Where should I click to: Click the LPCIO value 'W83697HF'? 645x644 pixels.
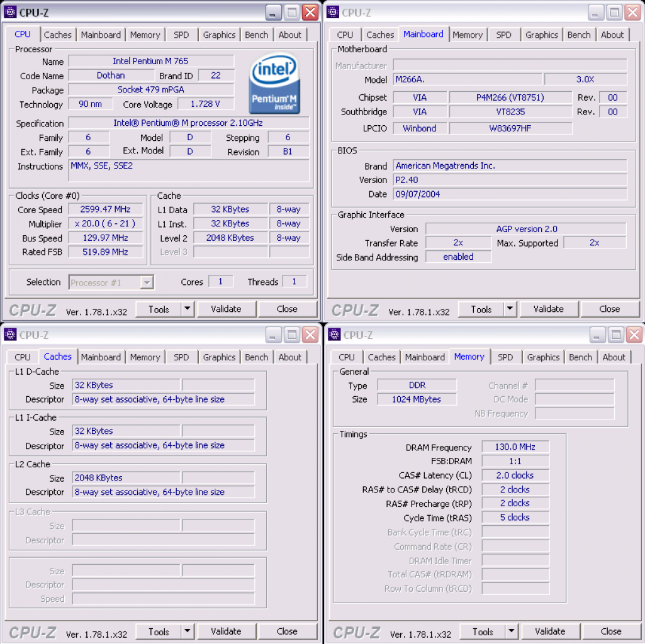coord(510,128)
